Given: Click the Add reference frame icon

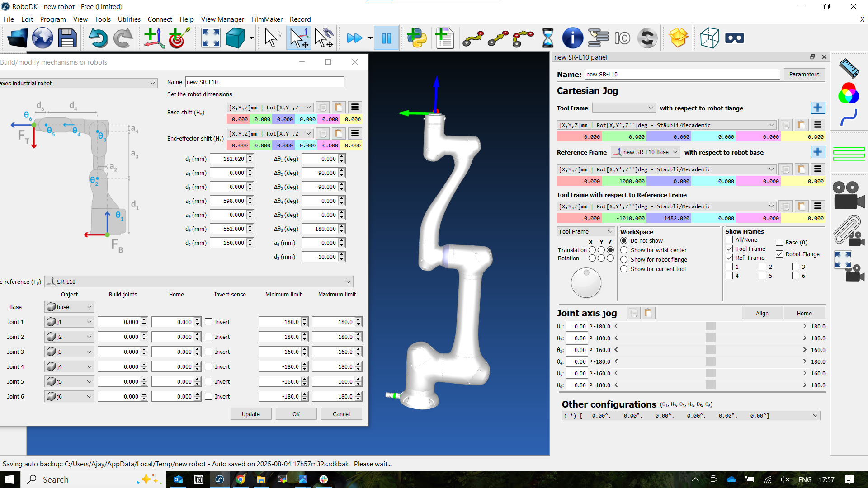Looking at the screenshot, I should point(154,38).
